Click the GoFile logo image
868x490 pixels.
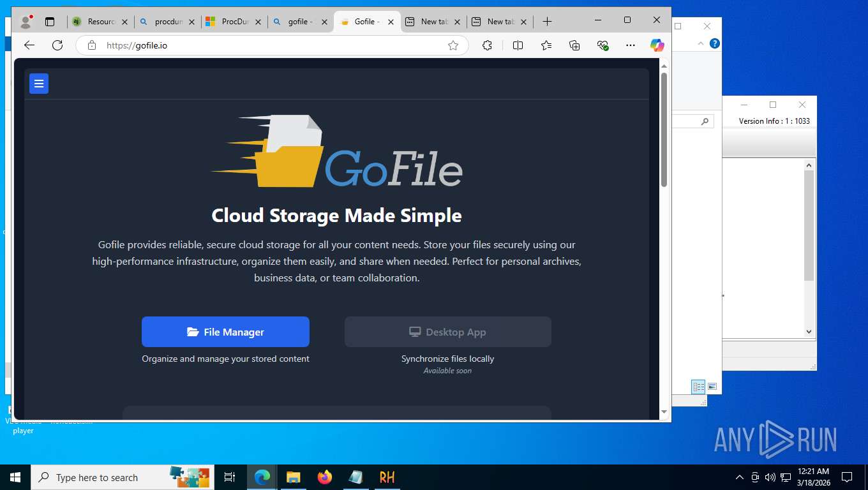(336, 152)
